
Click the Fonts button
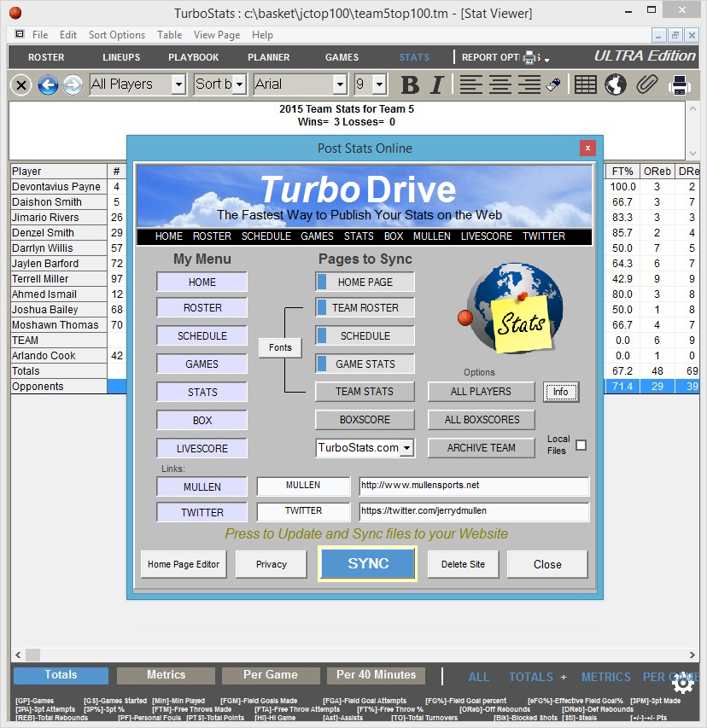tap(280, 347)
